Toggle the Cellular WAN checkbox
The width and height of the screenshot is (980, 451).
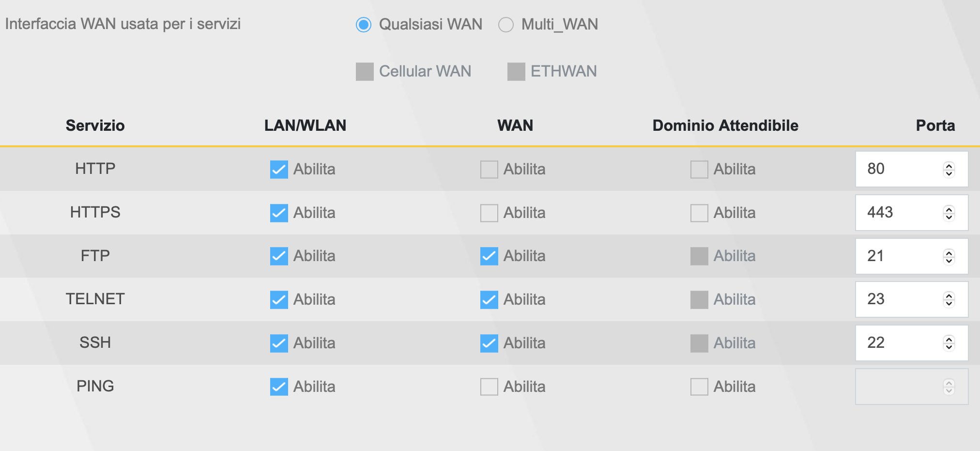pyautogui.click(x=365, y=72)
